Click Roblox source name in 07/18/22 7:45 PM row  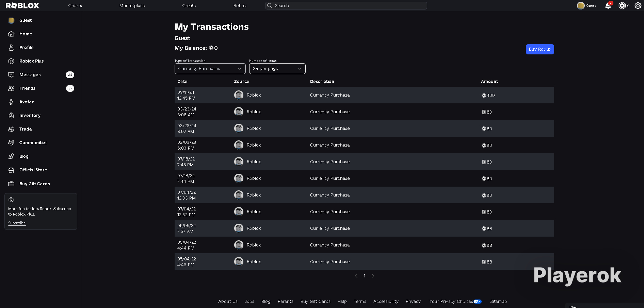coord(254,162)
